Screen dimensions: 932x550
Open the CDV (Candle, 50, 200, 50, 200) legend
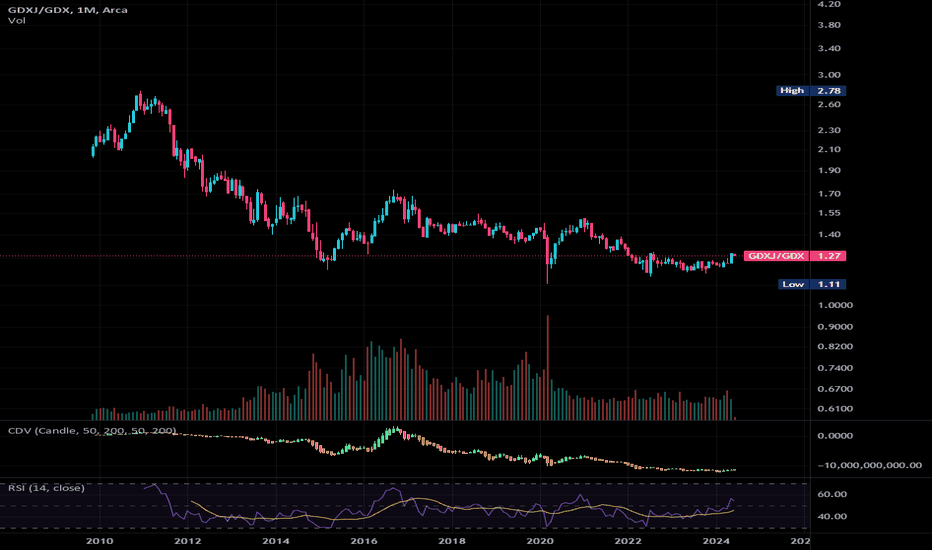pyautogui.click(x=92, y=430)
